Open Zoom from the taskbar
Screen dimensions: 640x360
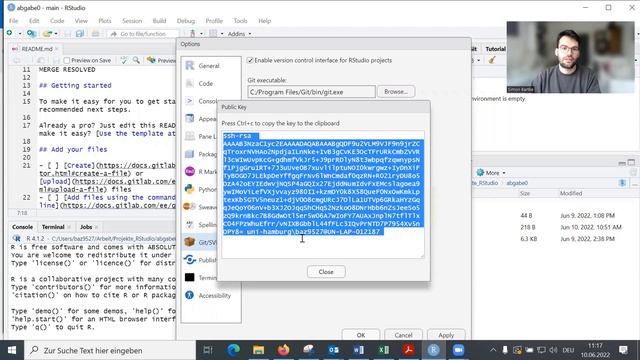[x=458, y=350]
